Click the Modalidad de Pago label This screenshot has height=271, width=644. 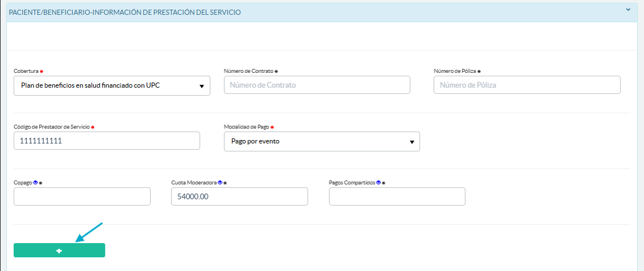click(x=246, y=126)
